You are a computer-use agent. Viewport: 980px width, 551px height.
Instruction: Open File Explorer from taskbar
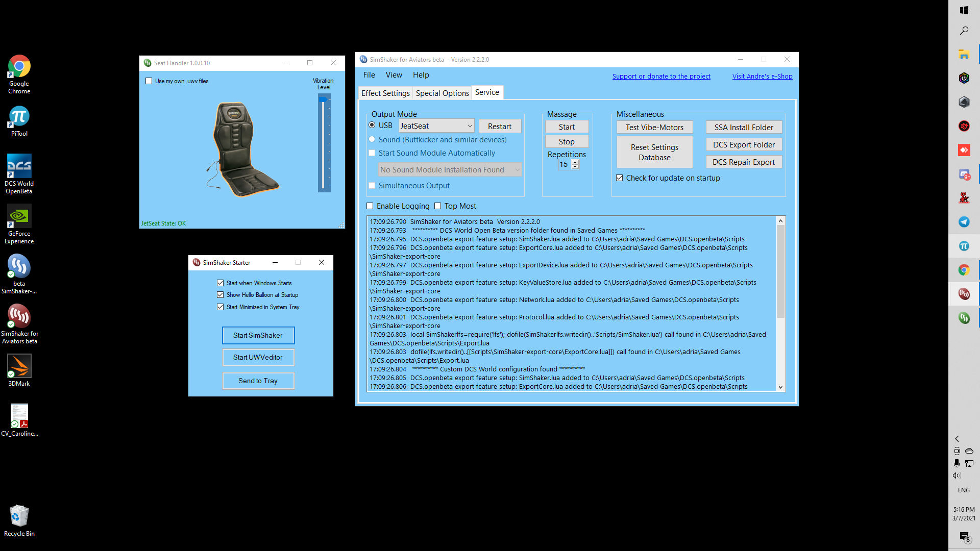click(x=964, y=54)
